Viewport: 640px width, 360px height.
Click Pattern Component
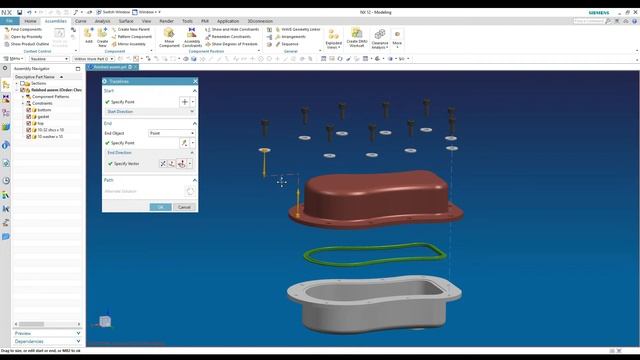coord(131,37)
